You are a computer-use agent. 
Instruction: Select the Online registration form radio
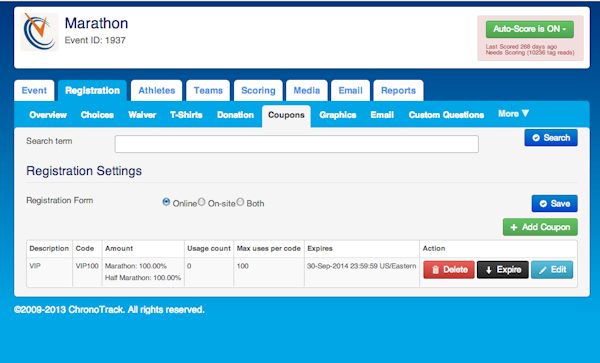pos(166,202)
